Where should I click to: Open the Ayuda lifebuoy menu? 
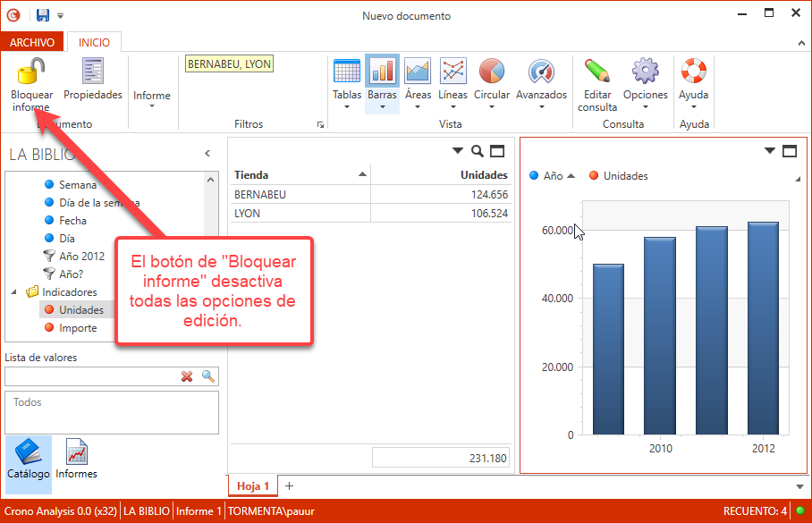click(693, 72)
